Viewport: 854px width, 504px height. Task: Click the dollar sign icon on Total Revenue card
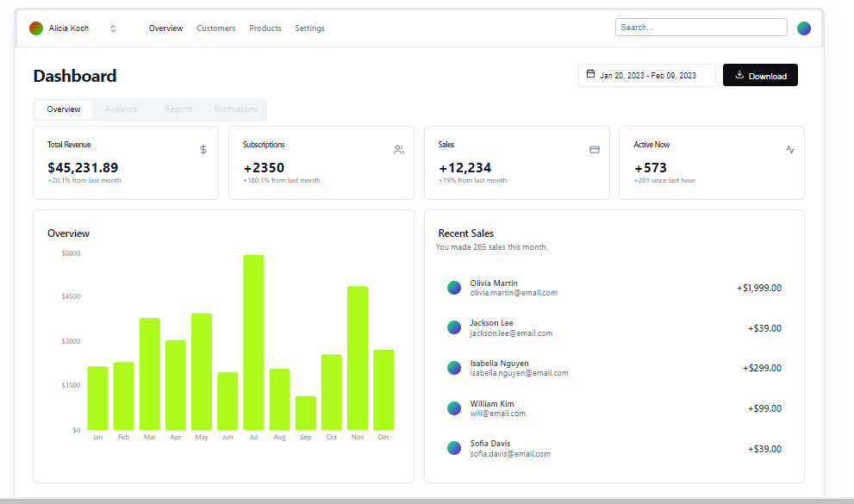click(203, 149)
